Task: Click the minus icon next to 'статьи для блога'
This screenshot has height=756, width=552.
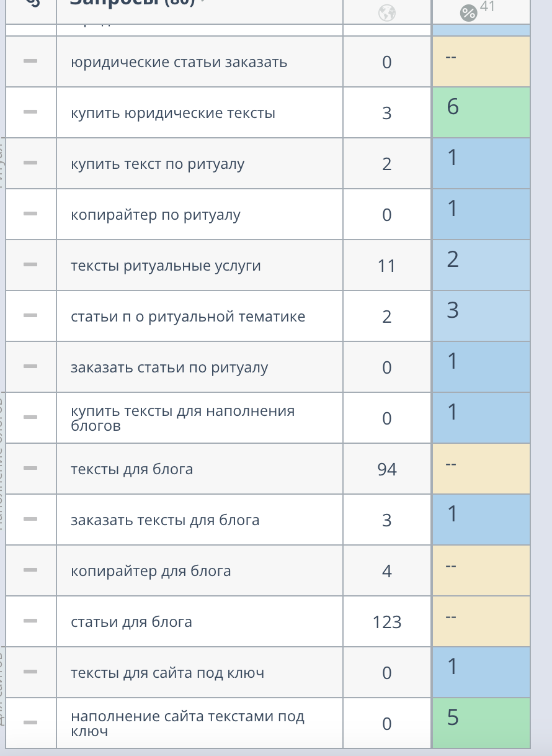Action: pos(30,621)
